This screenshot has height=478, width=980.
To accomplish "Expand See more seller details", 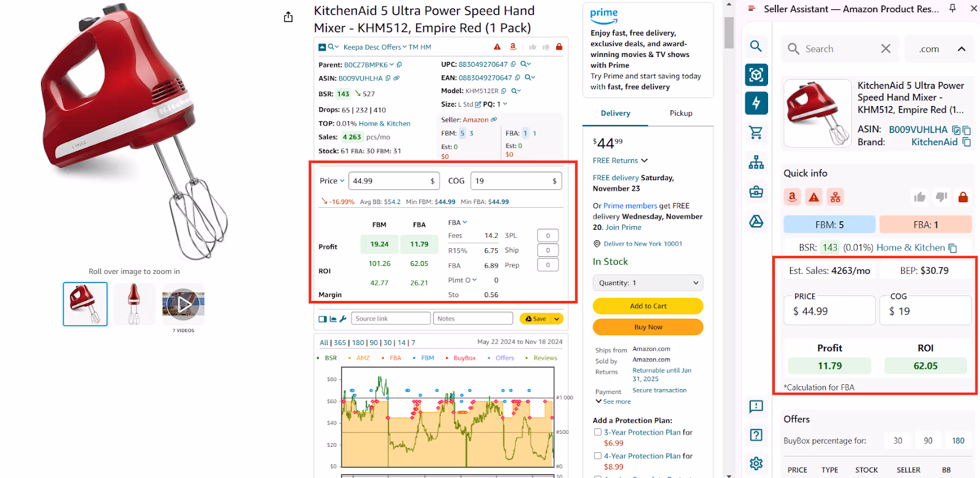I will (x=613, y=401).
